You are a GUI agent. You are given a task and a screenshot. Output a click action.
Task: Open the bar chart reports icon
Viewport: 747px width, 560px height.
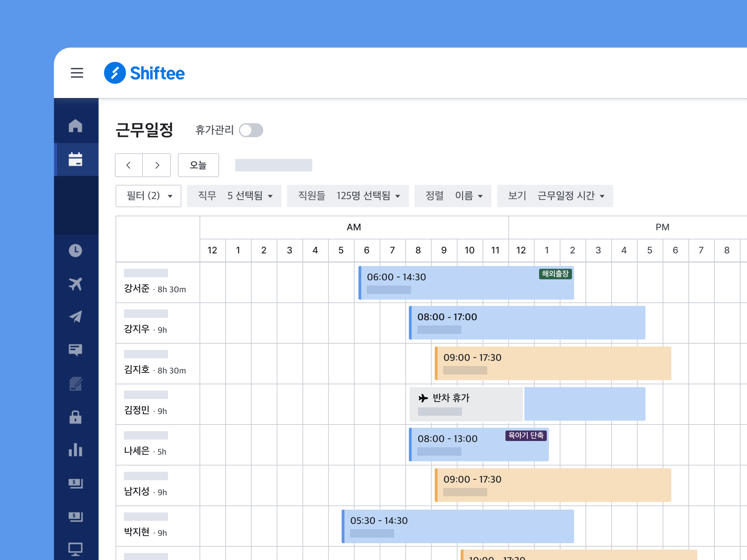point(76,450)
